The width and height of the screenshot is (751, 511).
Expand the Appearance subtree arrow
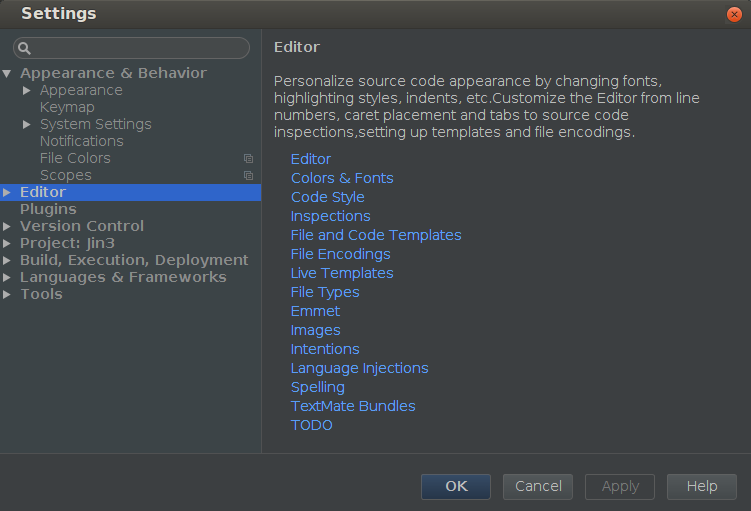pos(27,90)
